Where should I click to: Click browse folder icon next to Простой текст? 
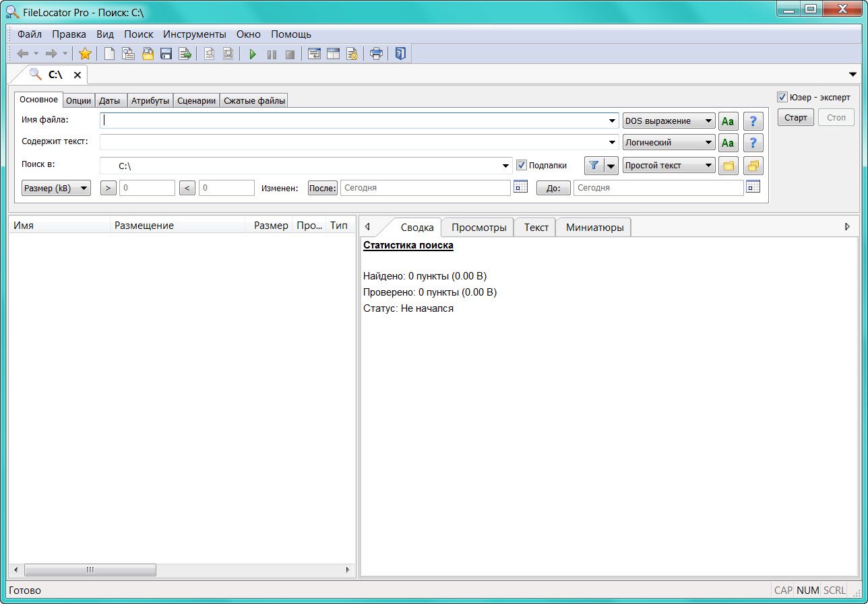point(728,166)
